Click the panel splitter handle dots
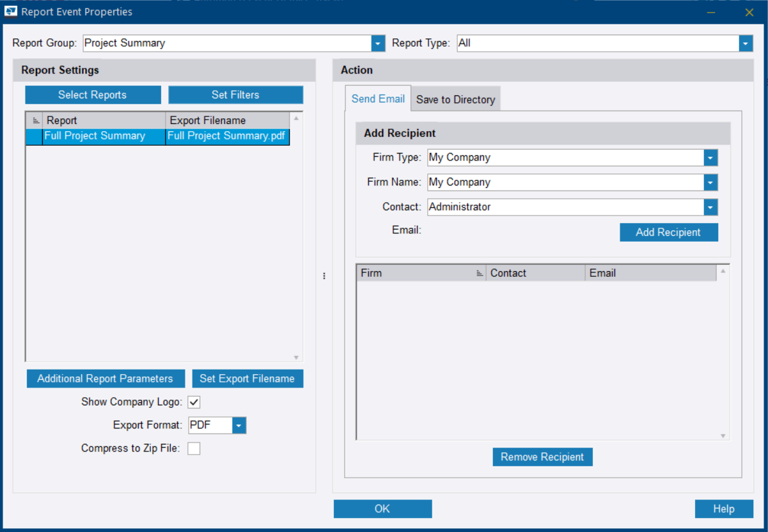The height and width of the screenshot is (532, 768). tap(324, 276)
